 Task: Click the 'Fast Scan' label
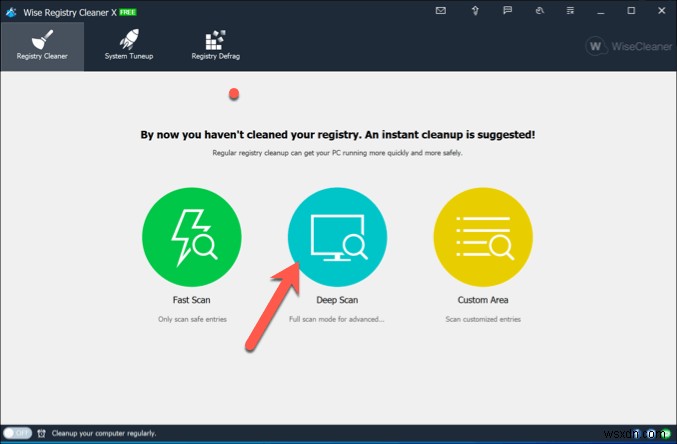pos(192,300)
